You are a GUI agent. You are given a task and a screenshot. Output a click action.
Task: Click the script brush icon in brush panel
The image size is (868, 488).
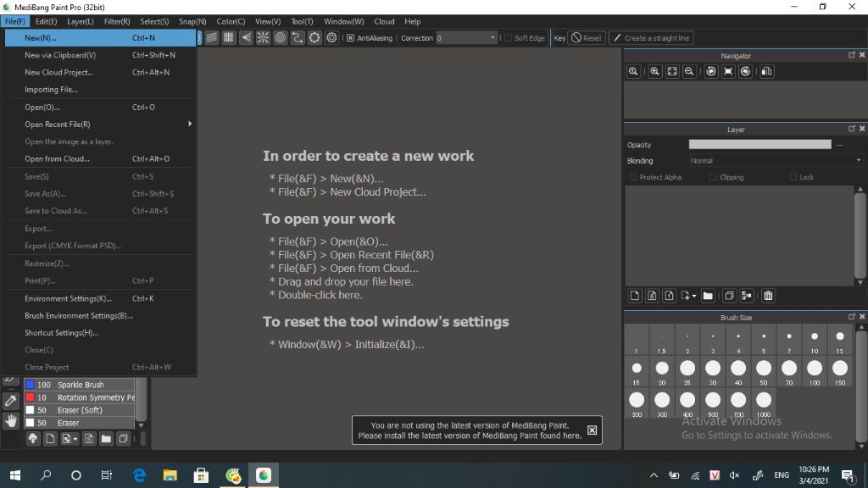coord(88,439)
